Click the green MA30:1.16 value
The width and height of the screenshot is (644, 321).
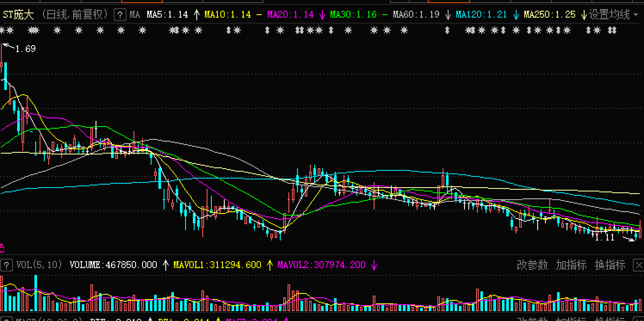(x=353, y=15)
